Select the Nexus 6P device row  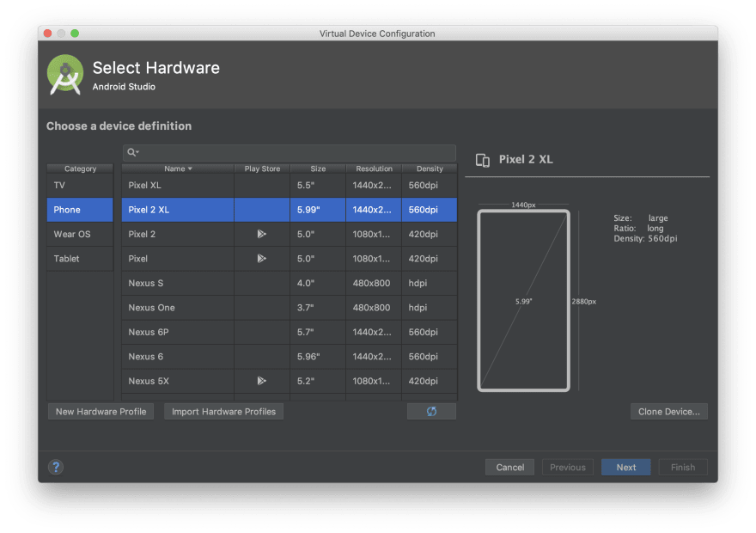point(290,333)
